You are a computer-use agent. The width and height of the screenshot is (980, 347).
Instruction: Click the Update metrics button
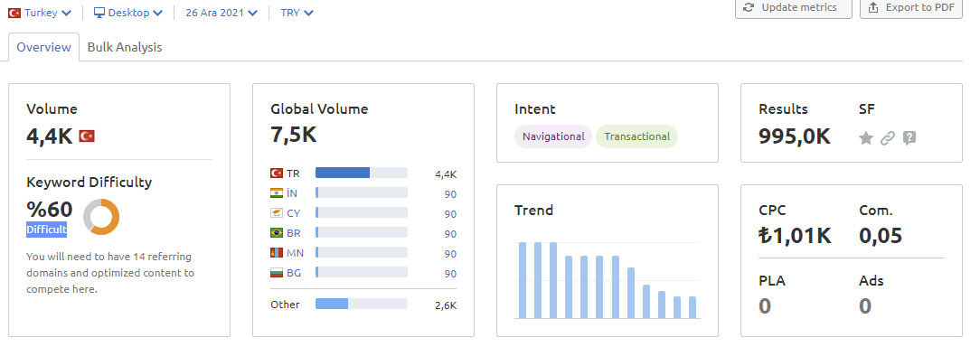tap(794, 8)
